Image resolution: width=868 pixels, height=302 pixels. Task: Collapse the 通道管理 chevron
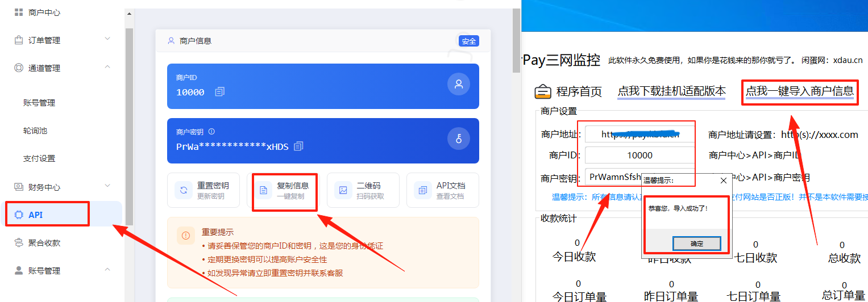tap(107, 67)
